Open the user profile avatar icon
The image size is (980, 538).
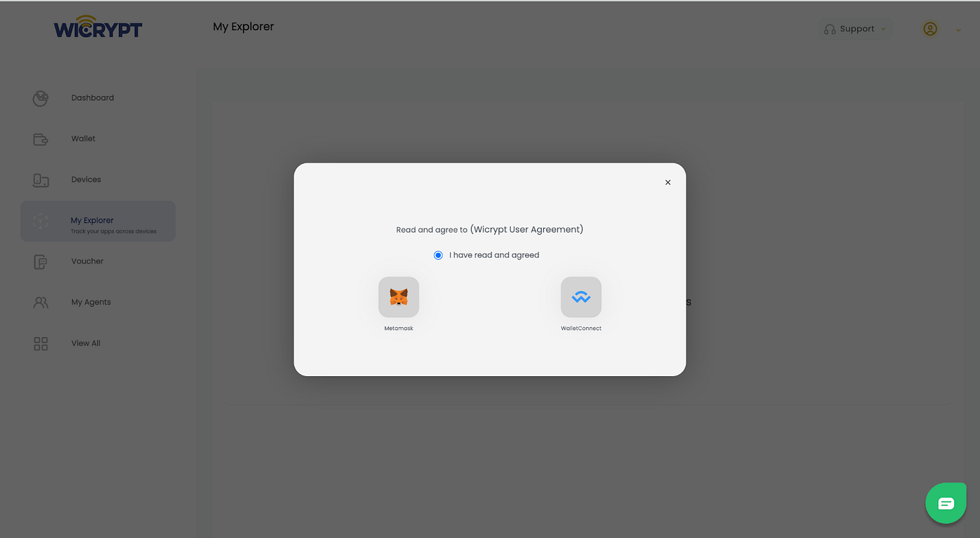pyautogui.click(x=930, y=29)
